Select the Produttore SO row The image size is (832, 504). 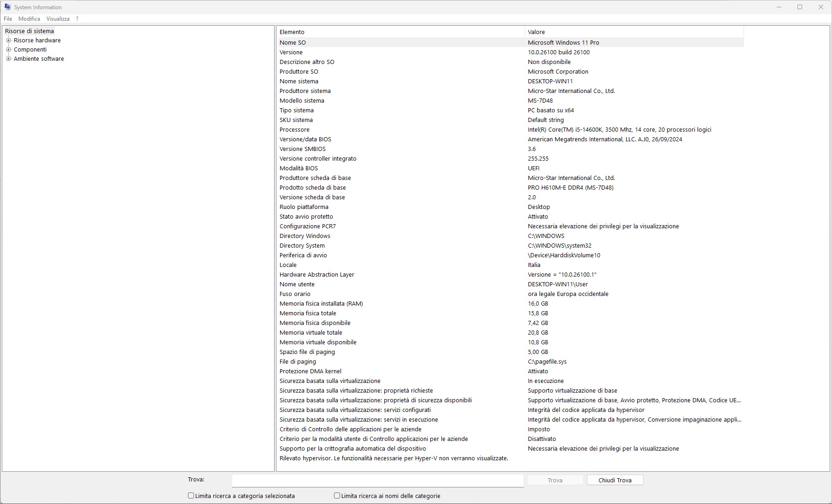(x=510, y=71)
